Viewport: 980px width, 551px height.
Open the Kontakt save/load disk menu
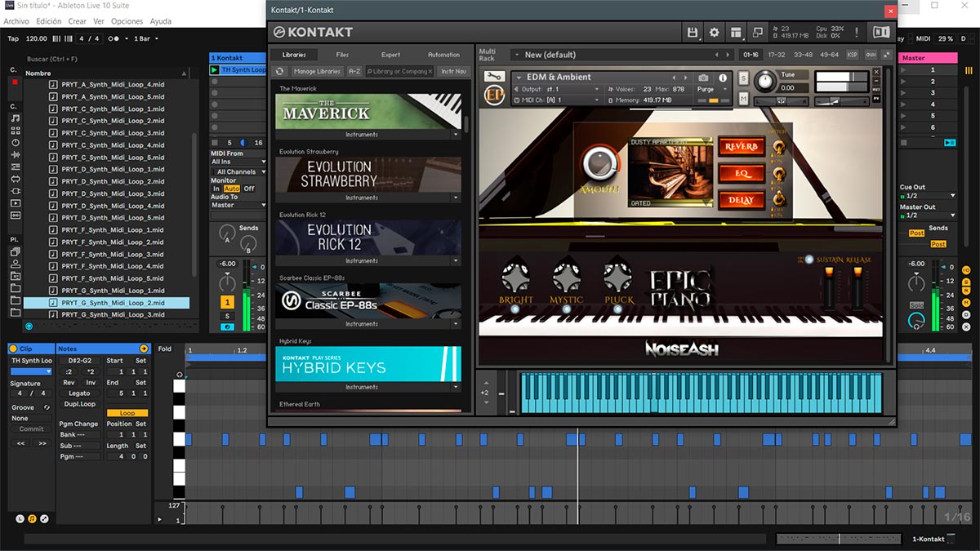[693, 32]
